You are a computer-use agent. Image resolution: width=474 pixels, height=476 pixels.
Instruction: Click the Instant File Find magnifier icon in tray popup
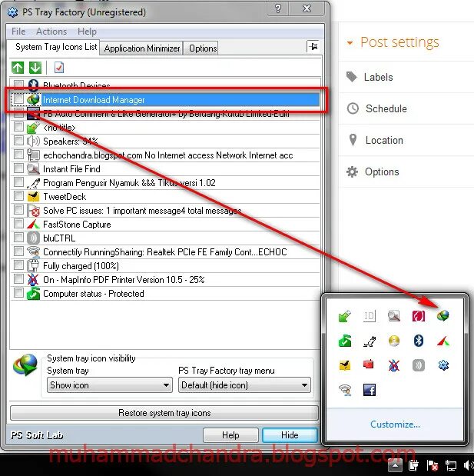(x=394, y=316)
